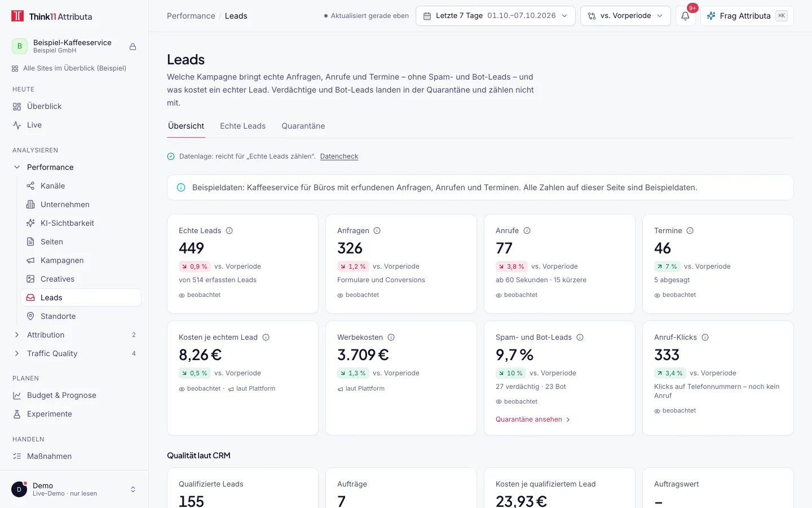This screenshot has height=508, width=812.
Task: Click the info icon next to Spam- und Bot-Leads
Action: [580, 338]
